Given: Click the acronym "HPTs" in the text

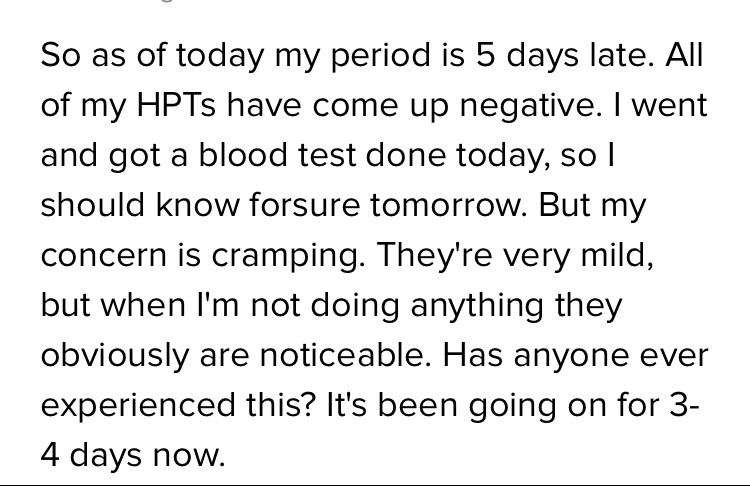Looking at the screenshot, I should pyautogui.click(x=176, y=105).
